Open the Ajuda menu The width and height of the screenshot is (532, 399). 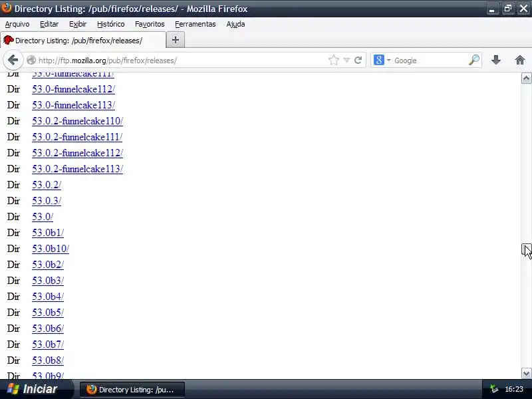[235, 24]
